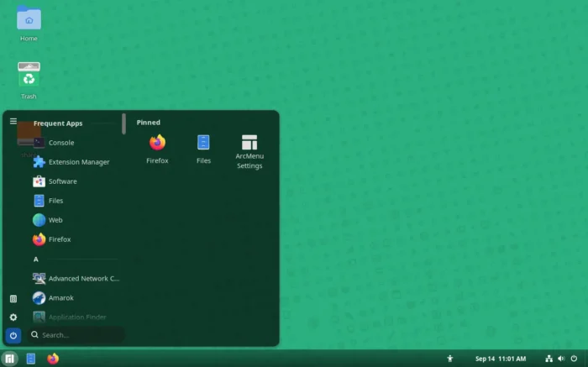
Task: Open Console from Frequent Apps
Action: coord(75,143)
